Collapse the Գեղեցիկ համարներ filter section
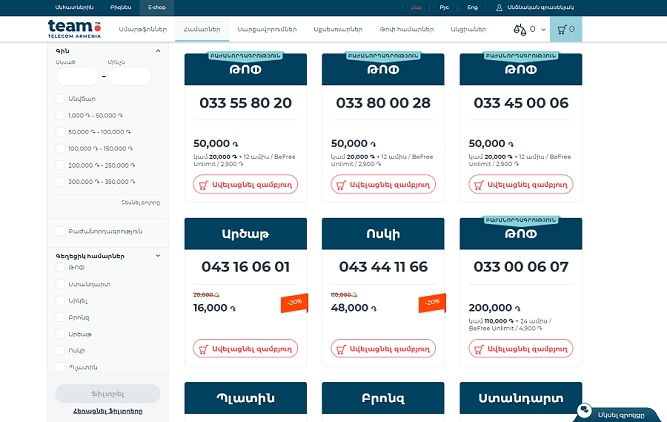The image size is (667, 422). pos(158,256)
